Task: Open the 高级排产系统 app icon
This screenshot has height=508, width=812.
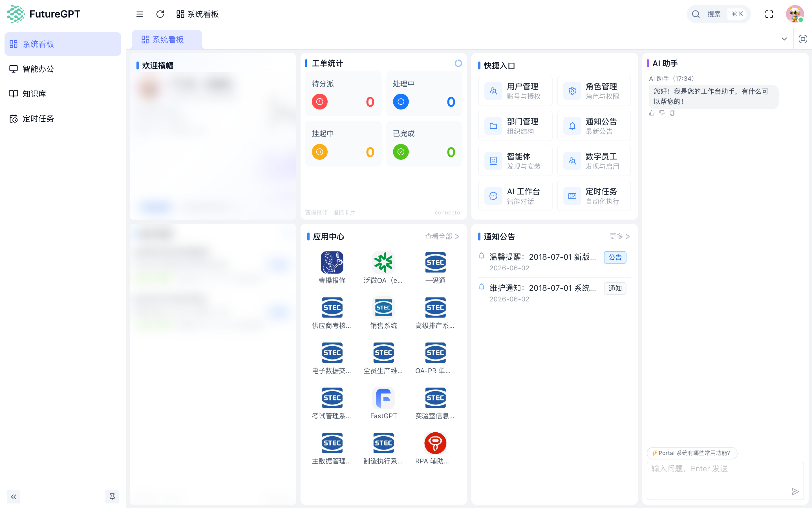Action: [435, 307]
